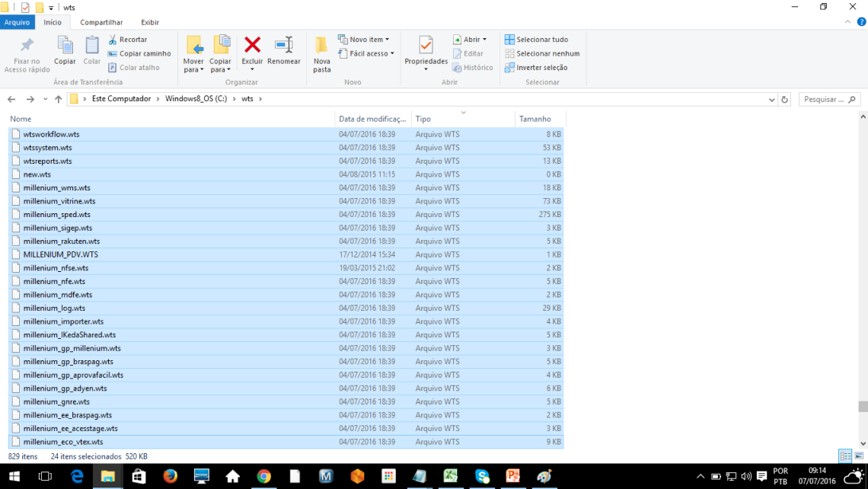Switch to the Exibir ribbon tab
This screenshot has height=489, width=868.
[x=150, y=22]
